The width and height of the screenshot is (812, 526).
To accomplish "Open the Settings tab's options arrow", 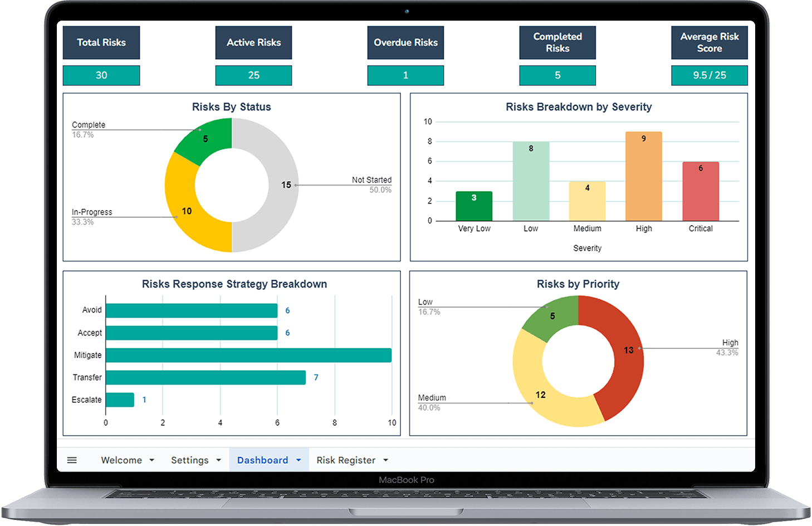I will (218, 460).
